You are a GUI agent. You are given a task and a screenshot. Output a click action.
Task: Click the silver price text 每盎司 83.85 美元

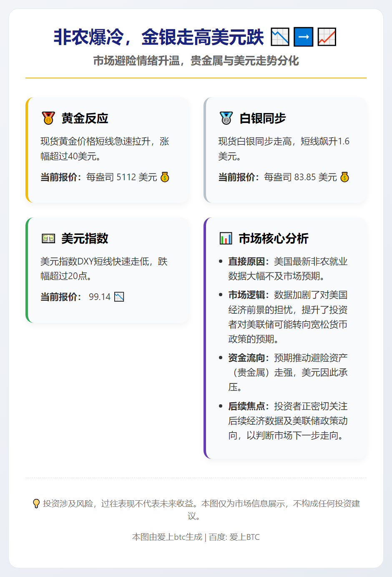tap(301, 177)
